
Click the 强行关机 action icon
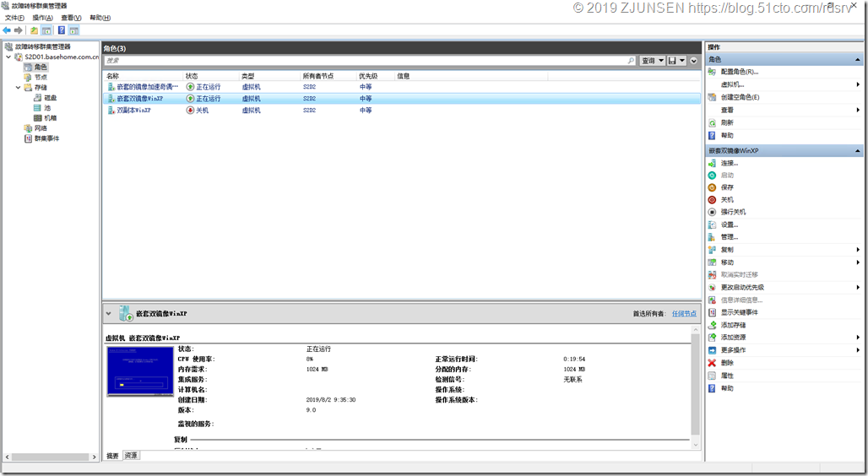click(713, 212)
